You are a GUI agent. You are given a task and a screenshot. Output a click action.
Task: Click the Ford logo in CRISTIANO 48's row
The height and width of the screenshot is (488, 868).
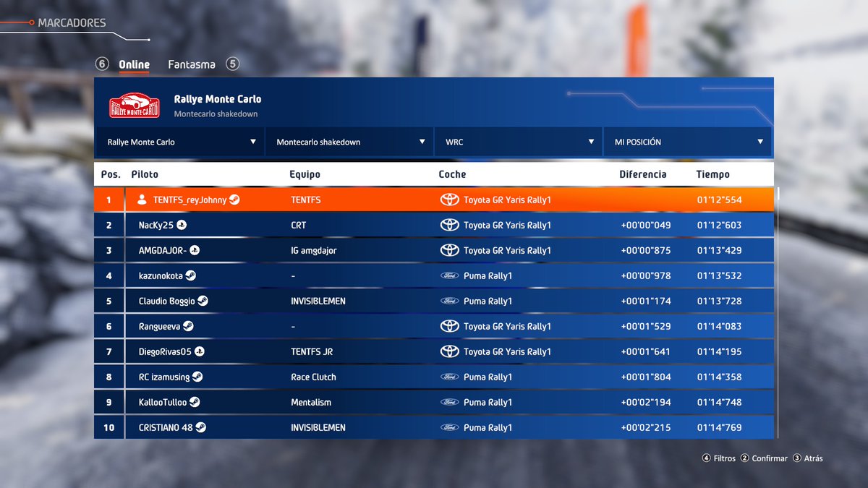(450, 427)
